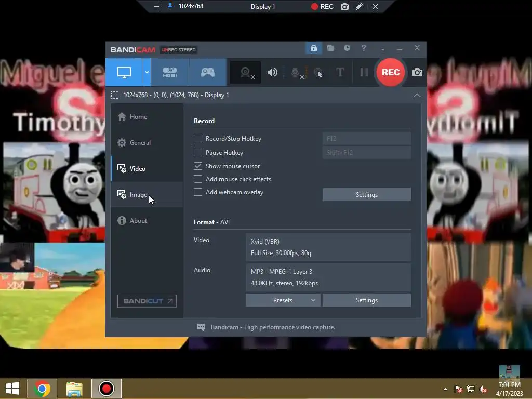Start recording with big red REC button

[x=391, y=72]
